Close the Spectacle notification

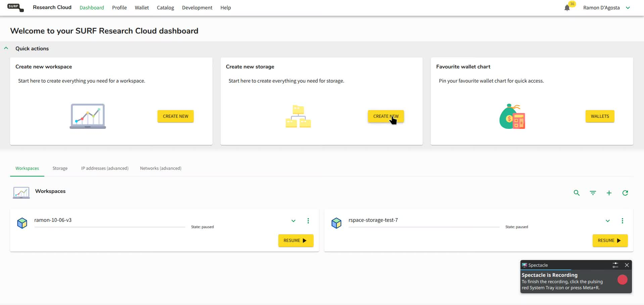(627, 265)
